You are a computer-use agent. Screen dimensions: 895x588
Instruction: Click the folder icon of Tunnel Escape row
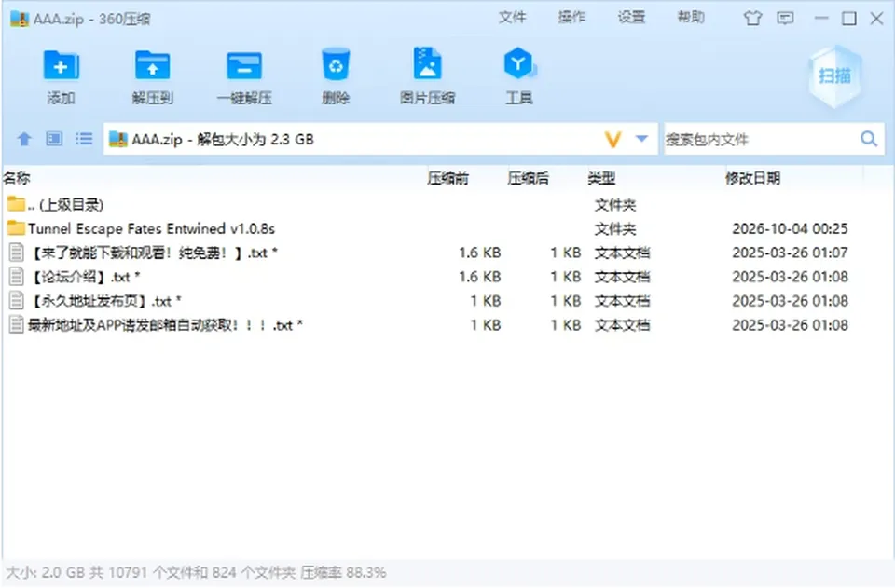point(16,228)
